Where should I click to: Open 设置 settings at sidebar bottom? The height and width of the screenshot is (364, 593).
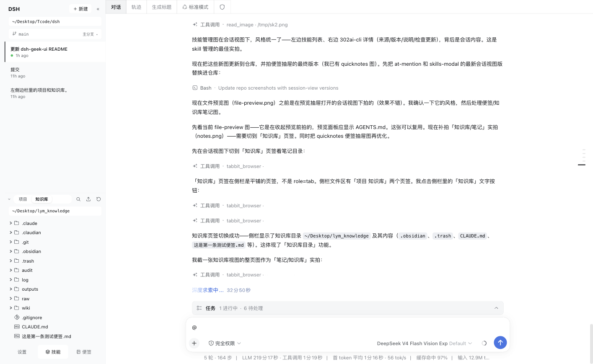[x=22, y=352]
